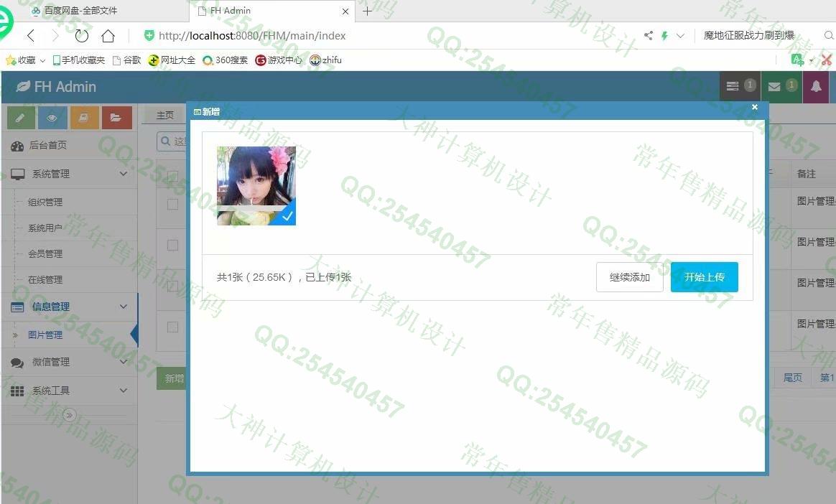Check first table row checkbox
836x504 pixels.
point(173,204)
